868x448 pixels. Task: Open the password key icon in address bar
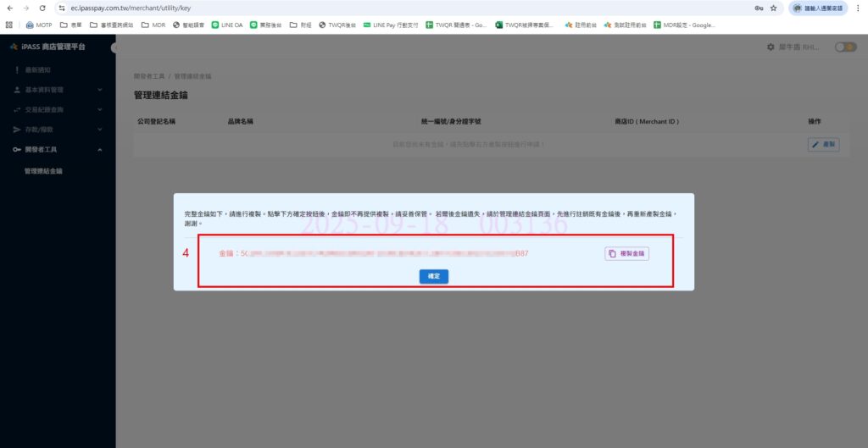pos(757,8)
